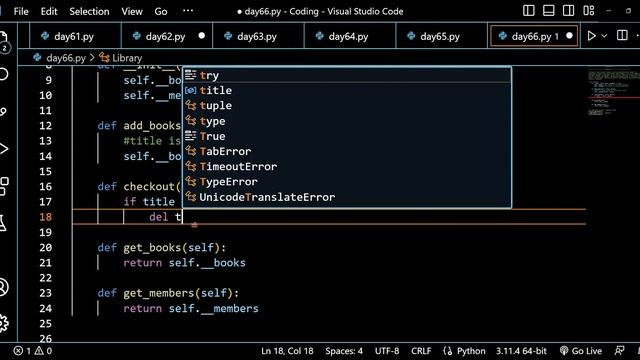The height and width of the screenshot is (360, 640).
Task: Choose the 'type' suggestion
Action: [x=347, y=121]
